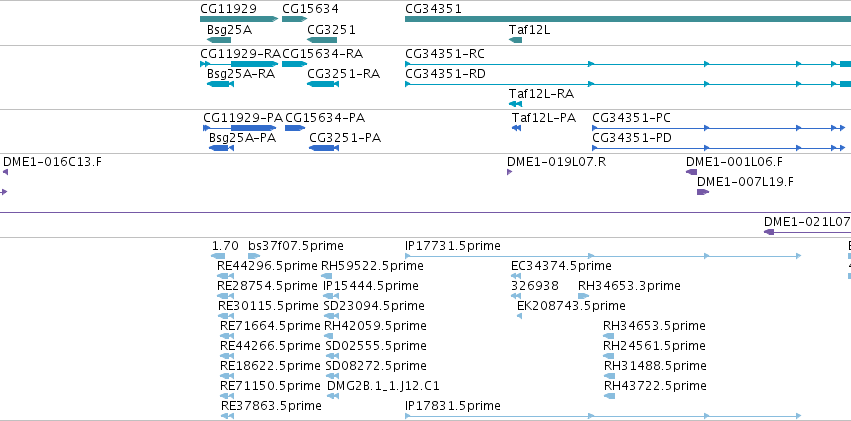Click the large CG34351 gene bar

pos(628,20)
